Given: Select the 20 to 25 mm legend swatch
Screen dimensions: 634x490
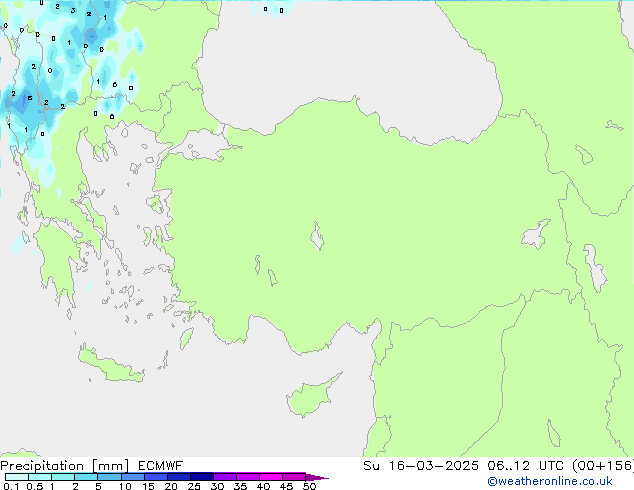Looking at the screenshot, I should point(178,477).
